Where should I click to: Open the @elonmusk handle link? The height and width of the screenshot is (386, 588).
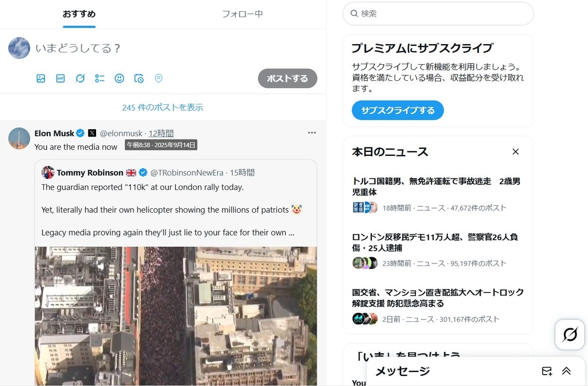tap(121, 133)
